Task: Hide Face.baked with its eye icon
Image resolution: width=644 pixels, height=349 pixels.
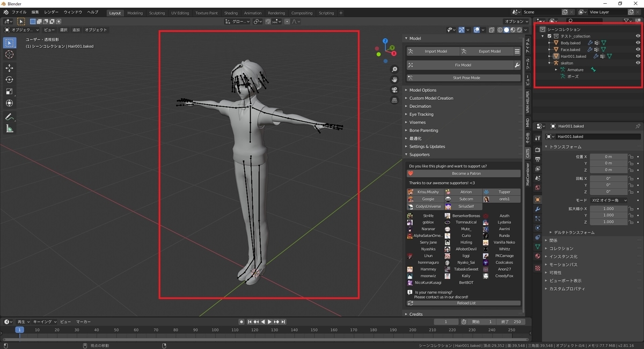Action: click(x=638, y=49)
